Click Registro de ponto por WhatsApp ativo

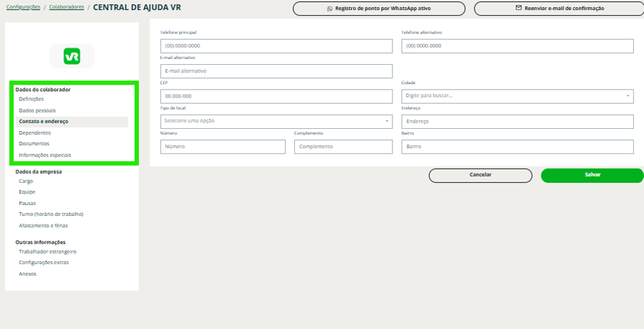click(379, 9)
